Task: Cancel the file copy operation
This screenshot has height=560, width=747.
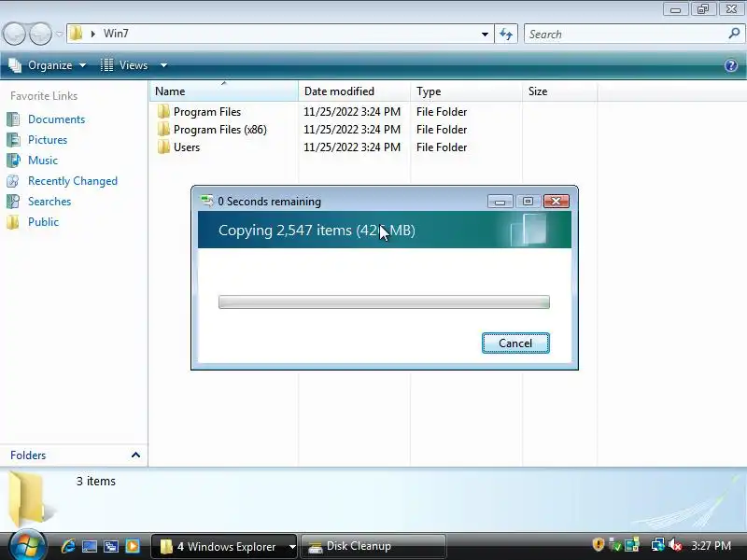Action: (x=515, y=343)
